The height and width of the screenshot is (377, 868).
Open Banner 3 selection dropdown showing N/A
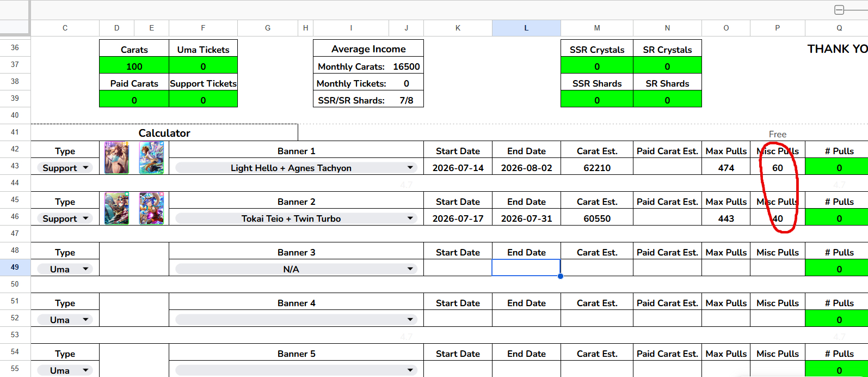pos(296,269)
